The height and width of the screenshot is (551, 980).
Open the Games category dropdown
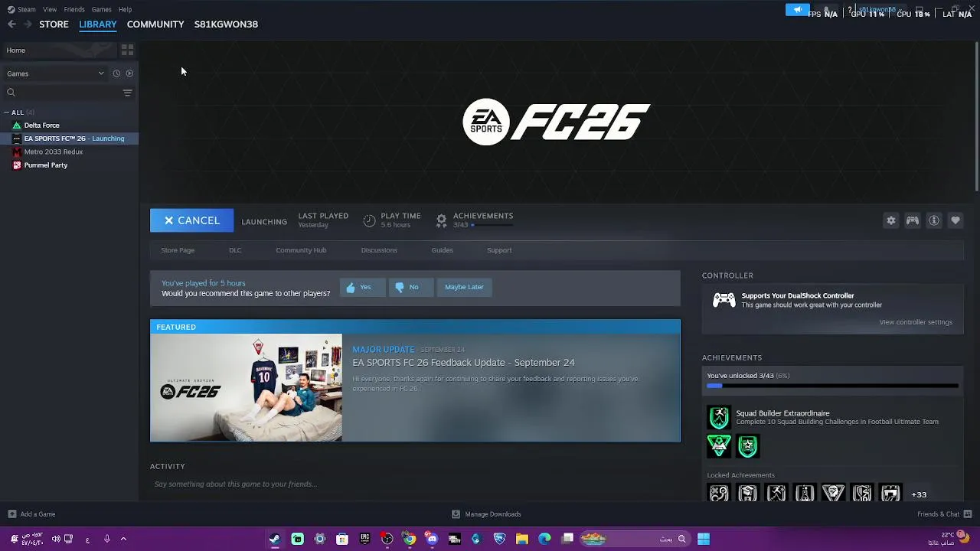55,73
